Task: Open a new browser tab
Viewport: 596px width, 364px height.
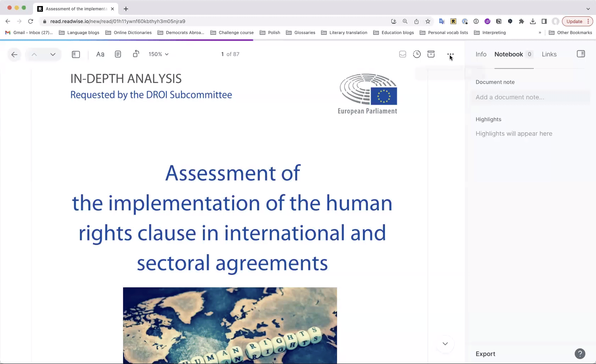Action: [x=126, y=9]
